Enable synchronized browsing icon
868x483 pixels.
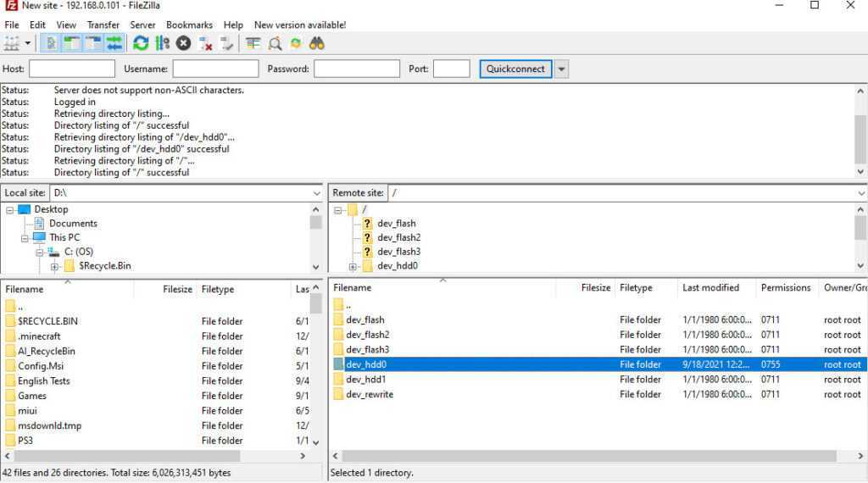pyautogui.click(x=296, y=43)
